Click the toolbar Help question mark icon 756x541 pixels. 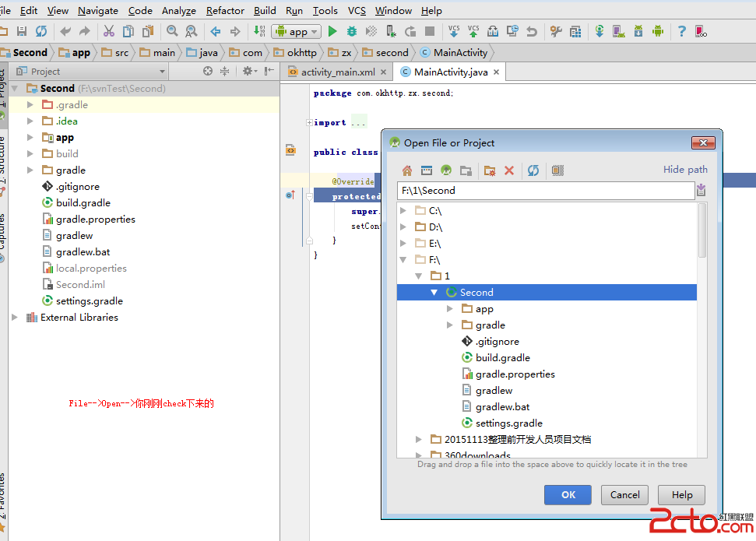[x=682, y=32]
